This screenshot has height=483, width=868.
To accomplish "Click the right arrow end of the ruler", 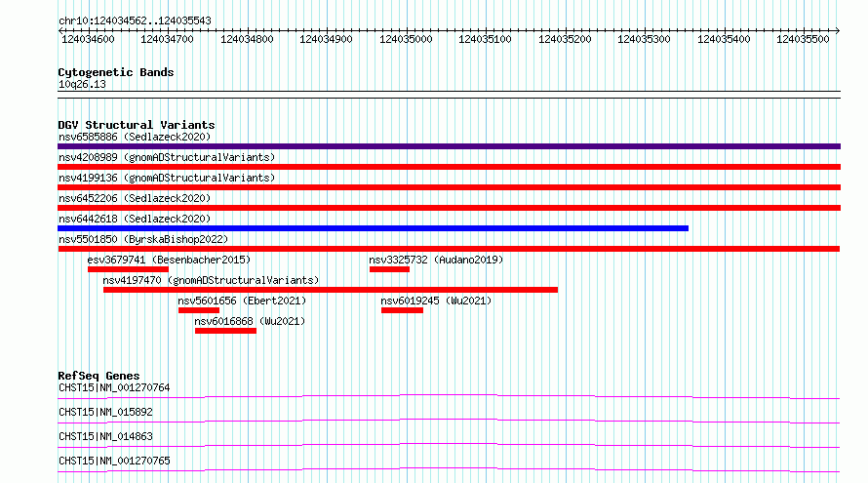I will 838,31.
